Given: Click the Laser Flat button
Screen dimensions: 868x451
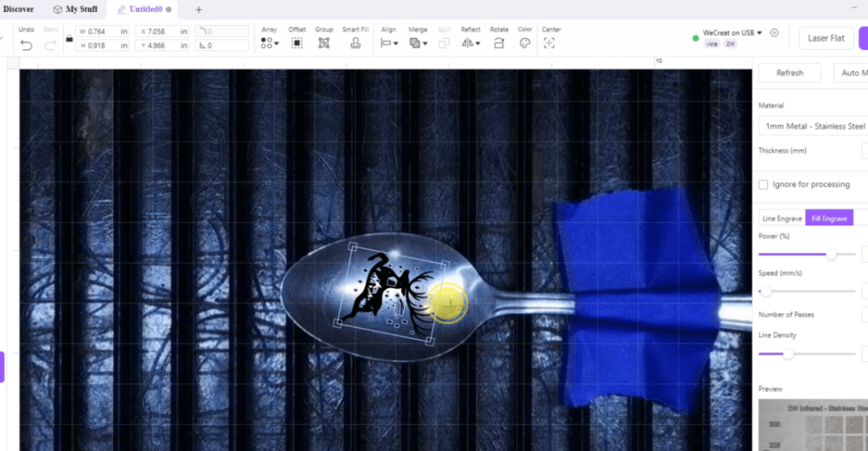Looking at the screenshot, I should 825,38.
